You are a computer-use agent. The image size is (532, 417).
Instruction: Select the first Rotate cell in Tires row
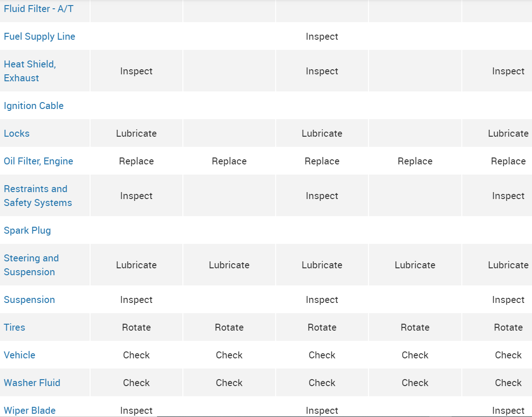tap(136, 327)
